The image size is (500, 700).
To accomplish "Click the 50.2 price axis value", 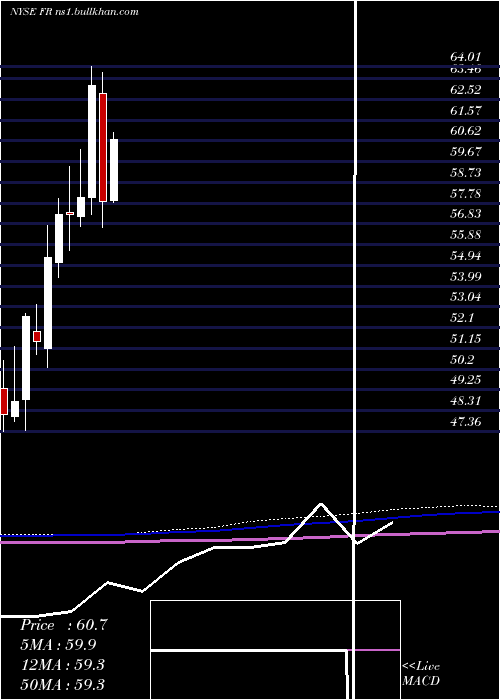I will pyautogui.click(x=462, y=359).
